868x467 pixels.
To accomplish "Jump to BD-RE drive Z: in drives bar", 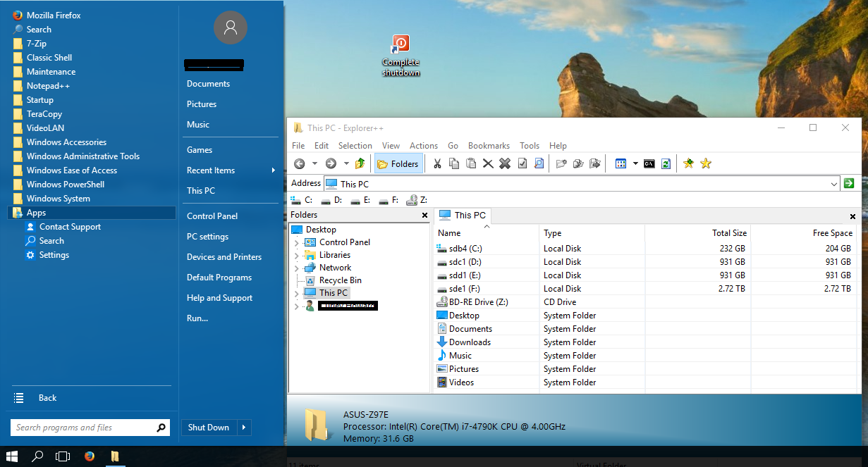I will (417, 200).
